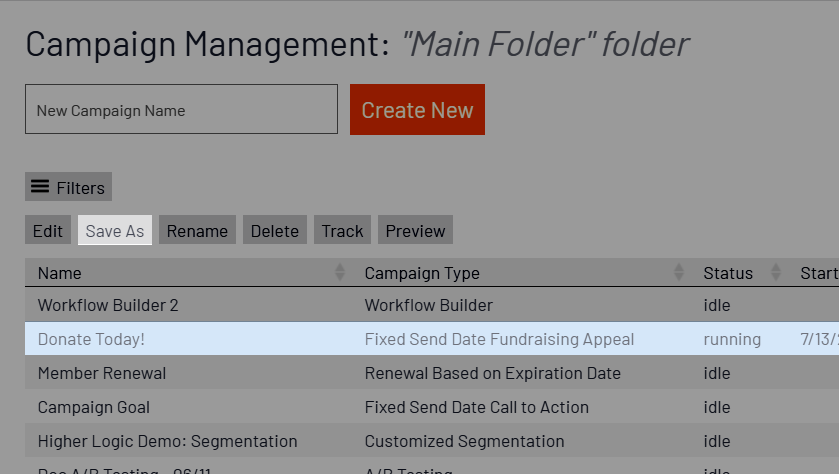Select Higher Logic Demo: Segmentation campaign
This screenshot has height=474, width=839.
(432, 441)
